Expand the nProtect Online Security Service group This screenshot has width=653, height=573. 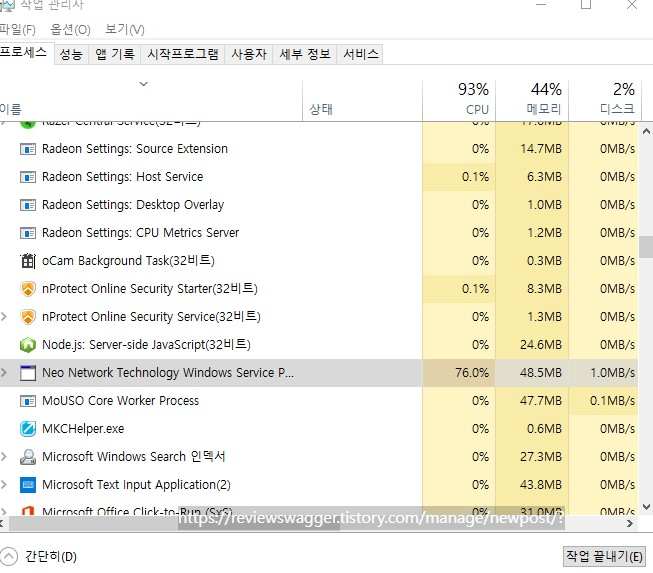pyautogui.click(x=4, y=316)
